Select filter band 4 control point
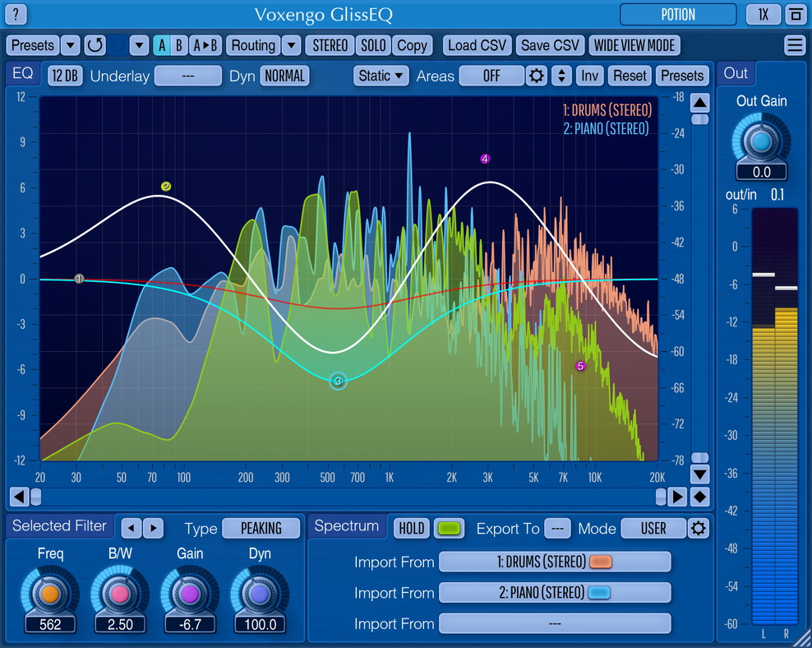The image size is (812, 648). 485,159
